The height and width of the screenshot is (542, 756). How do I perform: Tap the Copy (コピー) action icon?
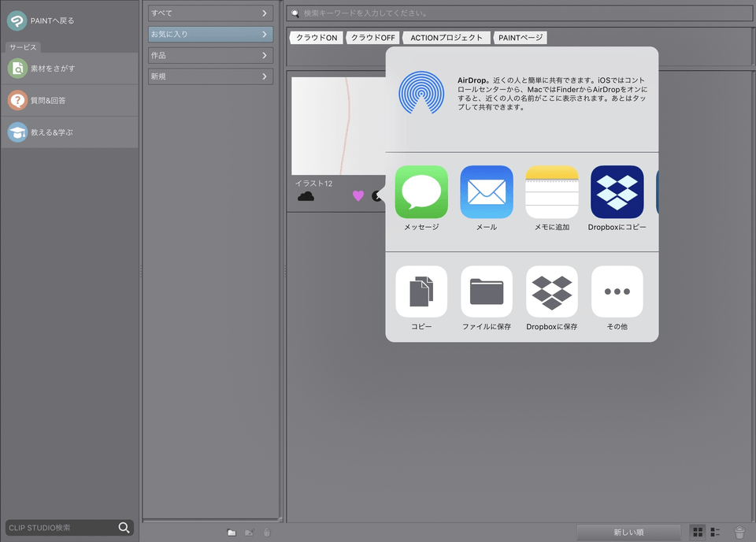(421, 291)
